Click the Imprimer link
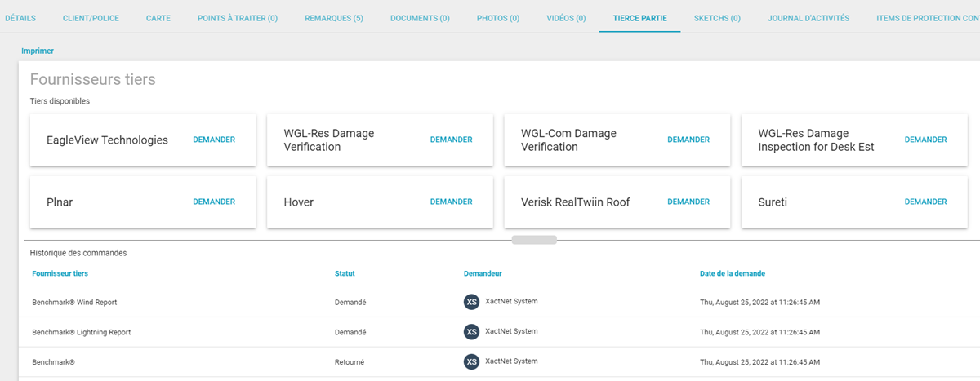Screen dimensions: 980x381 pyautogui.click(x=38, y=51)
